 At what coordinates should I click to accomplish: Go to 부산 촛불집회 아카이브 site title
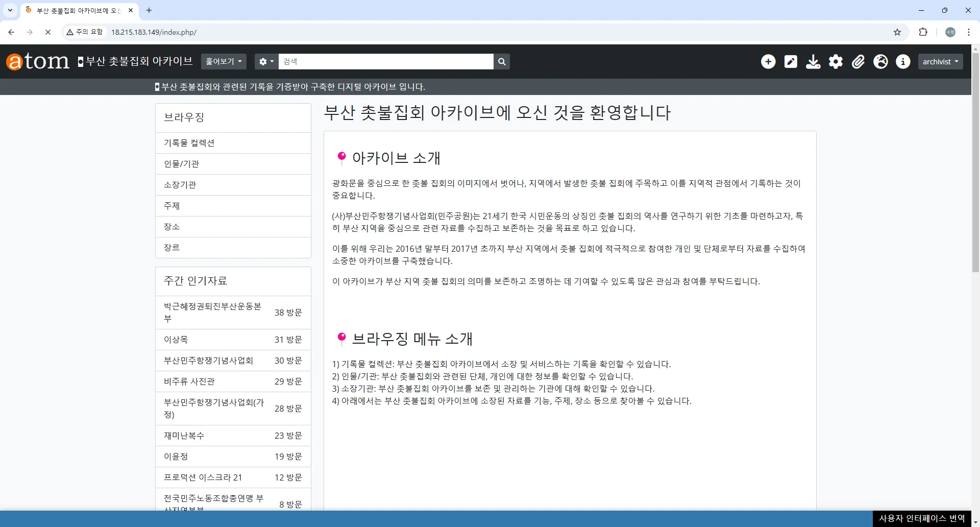coord(135,61)
